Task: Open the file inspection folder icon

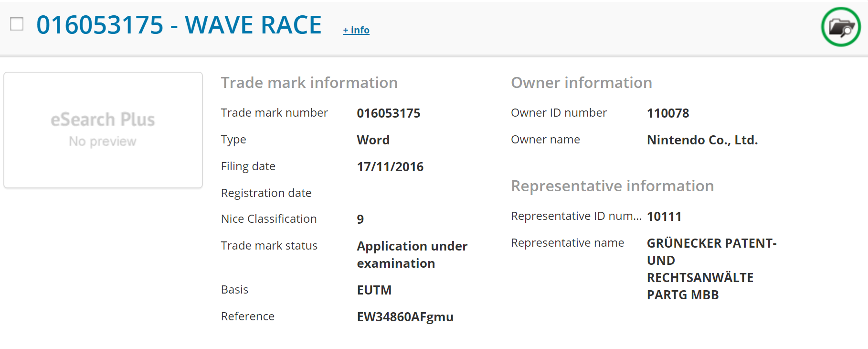Action: coord(840,27)
